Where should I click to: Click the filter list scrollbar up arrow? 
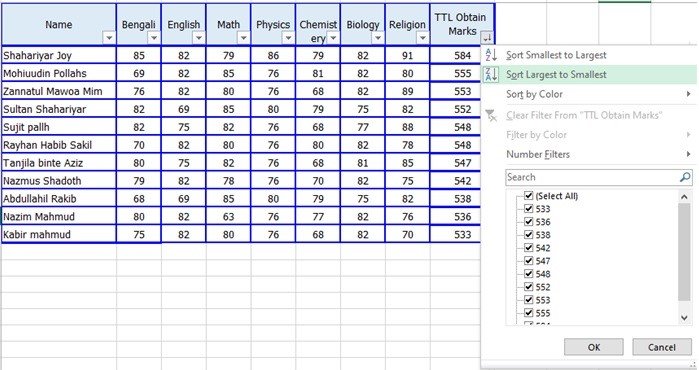pyautogui.click(x=684, y=197)
